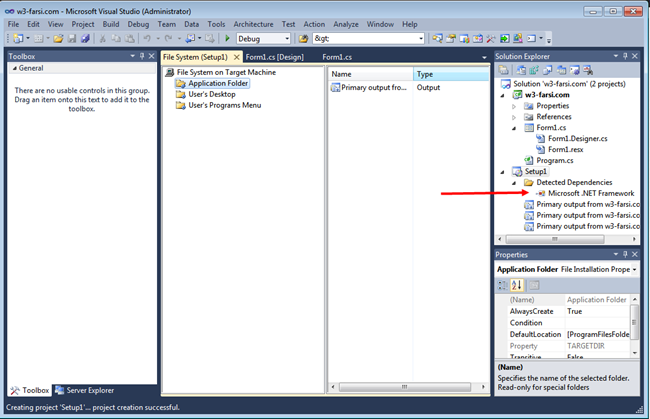Click the wrench-and-hammer Toolbox icon in main toolbar

pos(491,39)
